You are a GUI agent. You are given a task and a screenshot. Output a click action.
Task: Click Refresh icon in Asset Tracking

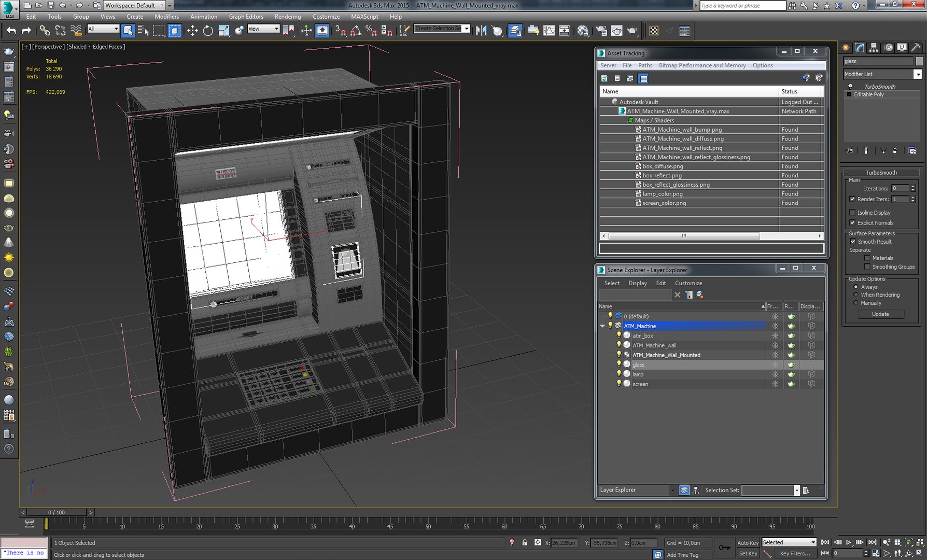tap(604, 78)
